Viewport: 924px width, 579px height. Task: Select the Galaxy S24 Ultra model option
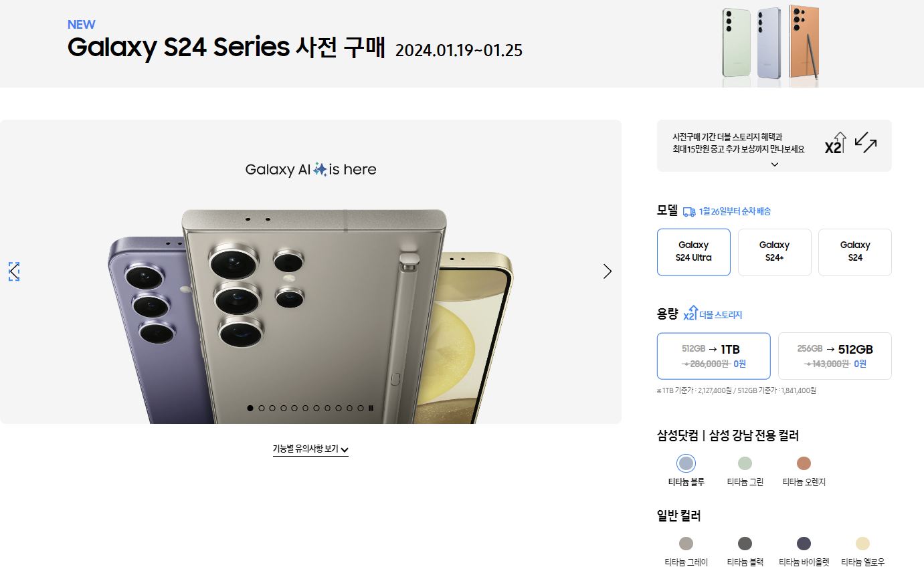pyautogui.click(x=694, y=252)
